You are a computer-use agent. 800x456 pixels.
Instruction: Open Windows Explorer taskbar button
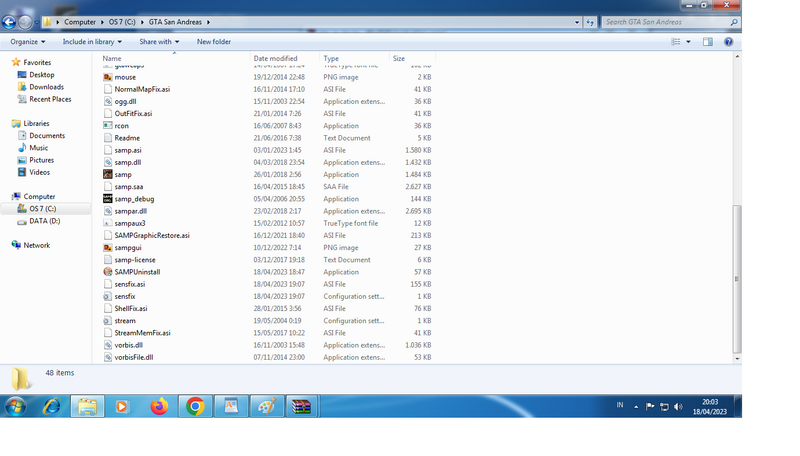[x=87, y=407]
